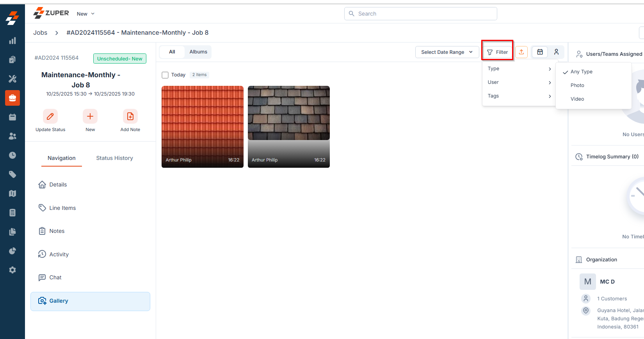Open the Activity section of the job

click(90, 254)
